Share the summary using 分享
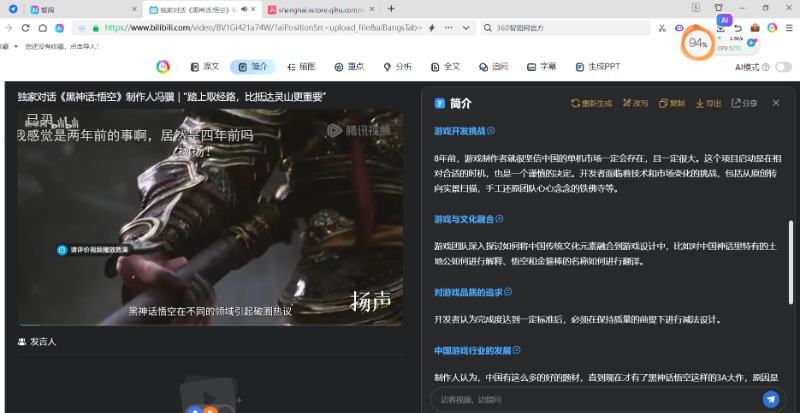The width and height of the screenshot is (800, 413). pyautogui.click(x=744, y=103)
